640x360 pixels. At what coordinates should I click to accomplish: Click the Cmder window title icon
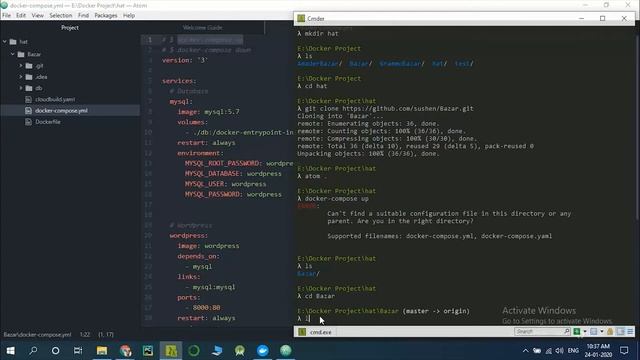[301, 18]
